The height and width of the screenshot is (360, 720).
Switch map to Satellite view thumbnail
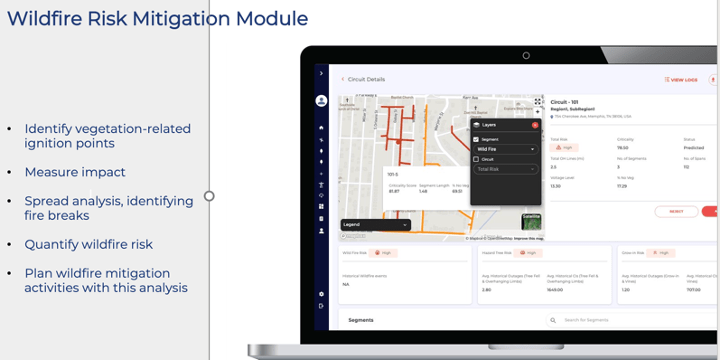coord(531,222)
